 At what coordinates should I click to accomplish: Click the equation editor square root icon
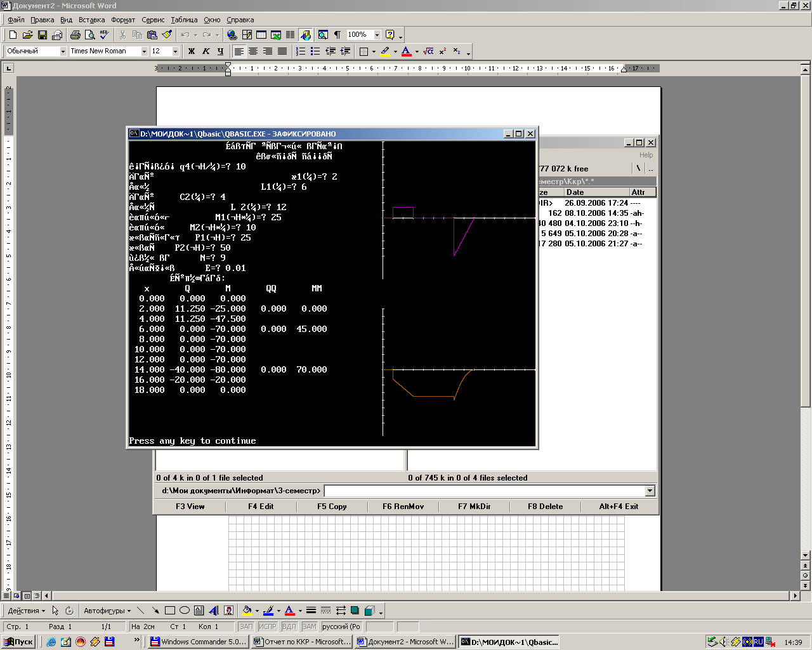tap(428, 51)
